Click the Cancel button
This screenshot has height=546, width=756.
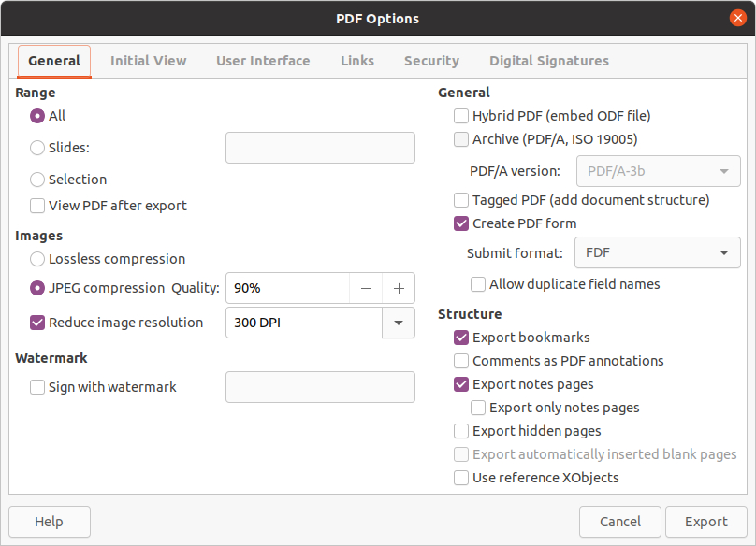620,522
